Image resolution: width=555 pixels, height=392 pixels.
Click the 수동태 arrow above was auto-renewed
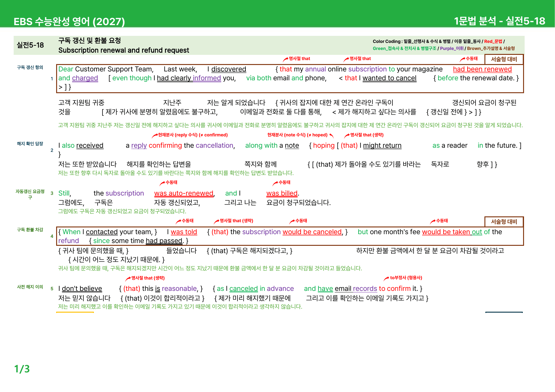(x=162, y=183)
